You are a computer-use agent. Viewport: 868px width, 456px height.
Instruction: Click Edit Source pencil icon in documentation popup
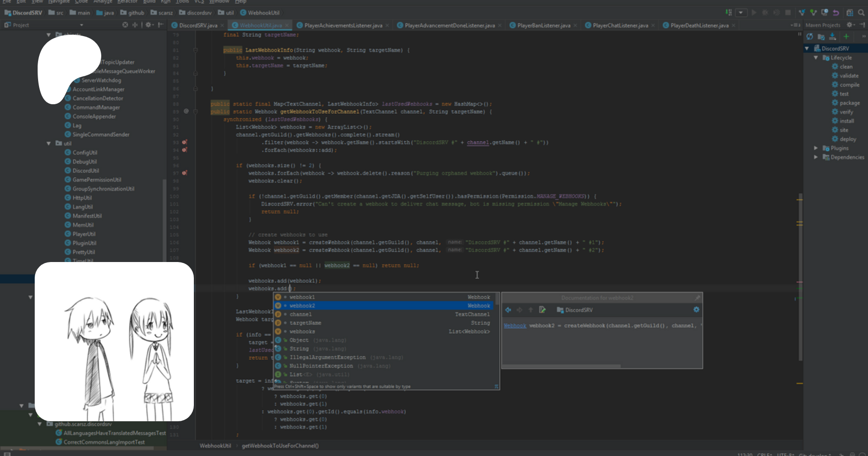coord(542,310)
